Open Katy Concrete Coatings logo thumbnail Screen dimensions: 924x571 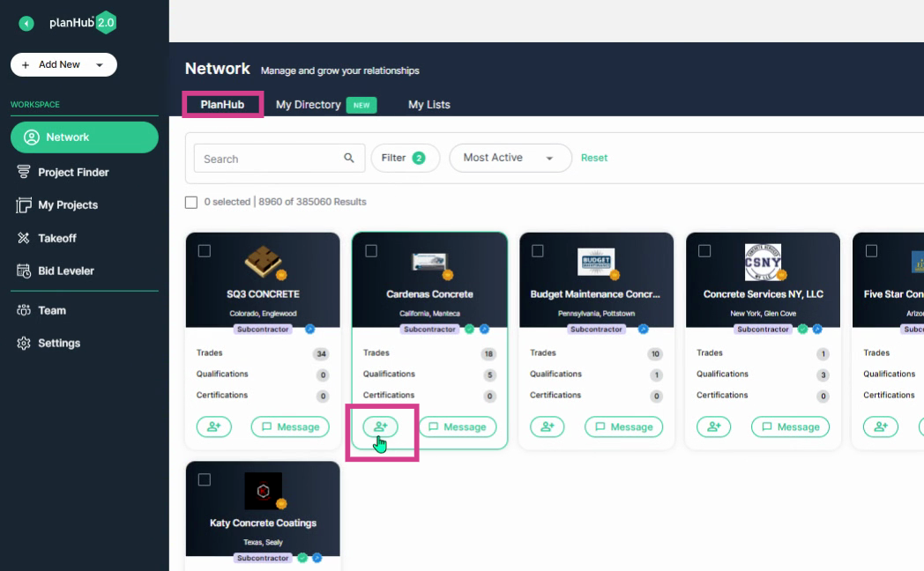[263, 490]
